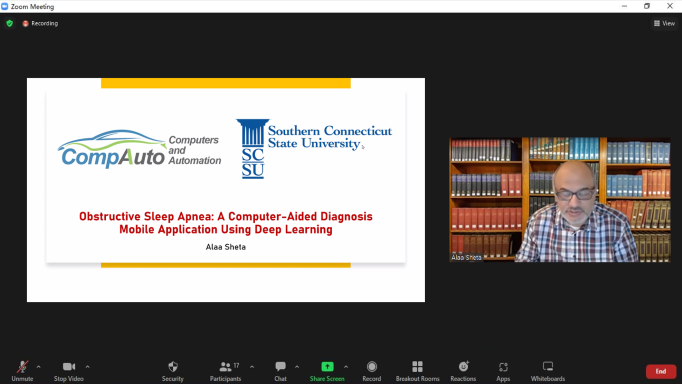Open the Chat panel
The width and height of the screenshot is (682, 384).
(281, 371)
